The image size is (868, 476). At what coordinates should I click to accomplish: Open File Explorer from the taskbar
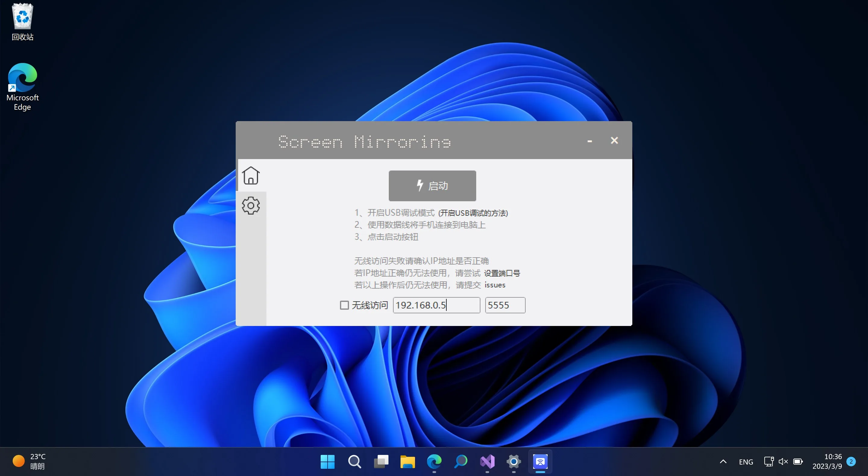click(407, 462)
